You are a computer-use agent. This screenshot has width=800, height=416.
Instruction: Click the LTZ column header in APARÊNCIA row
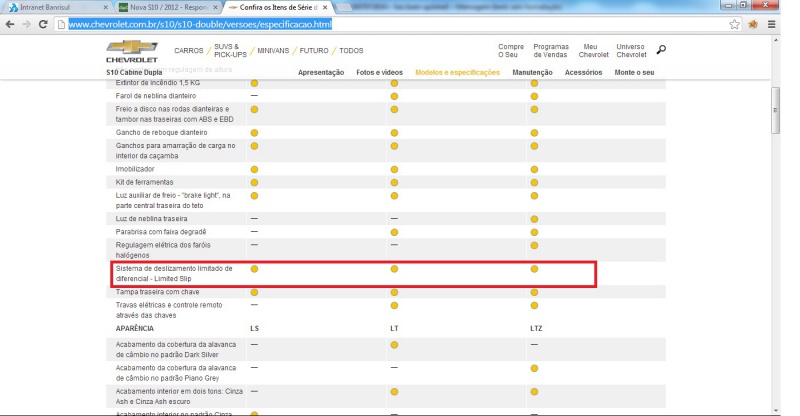click(x=536, y=328)
